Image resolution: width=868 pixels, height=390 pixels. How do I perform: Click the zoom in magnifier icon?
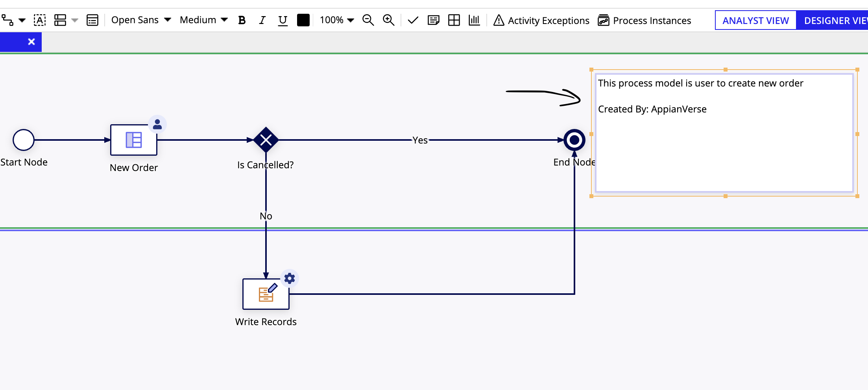388,20
